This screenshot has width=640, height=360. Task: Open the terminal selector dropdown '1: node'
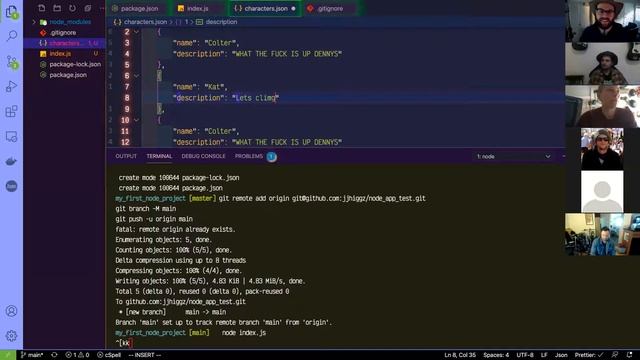(513, 156)
